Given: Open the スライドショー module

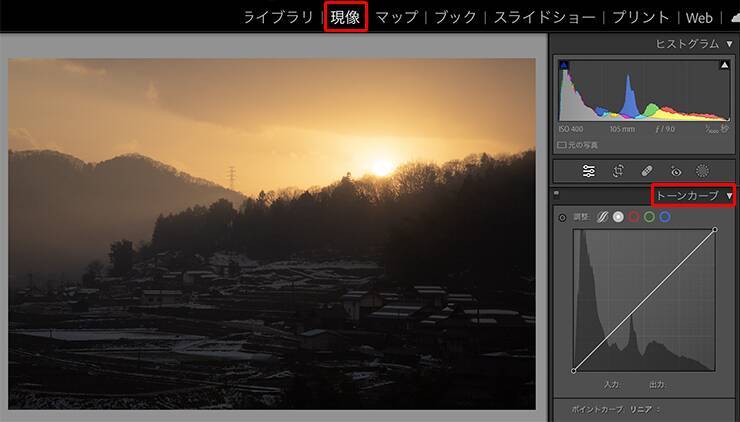Looking at the screenshot, I should (545, 17).
